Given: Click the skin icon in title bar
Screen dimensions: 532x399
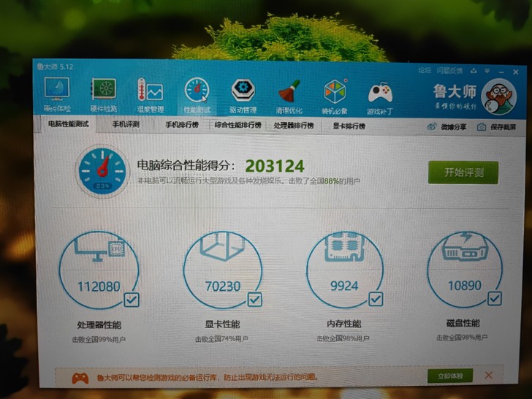Looking at the screenshot, I should (x=474, y=71).
